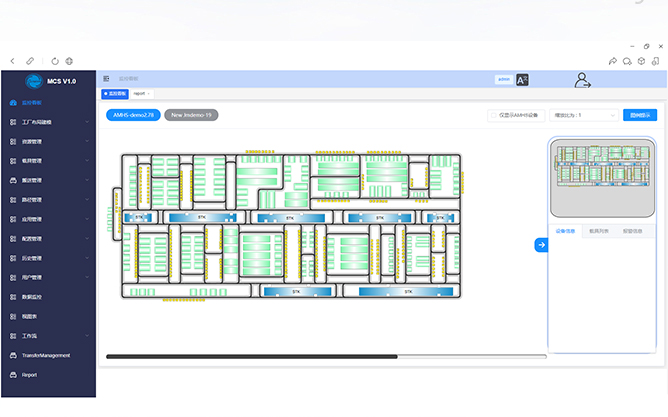The width and height of the screenshot is (668, 417).
Task: Click the Report sidebar icon
Action: point(13,375)
